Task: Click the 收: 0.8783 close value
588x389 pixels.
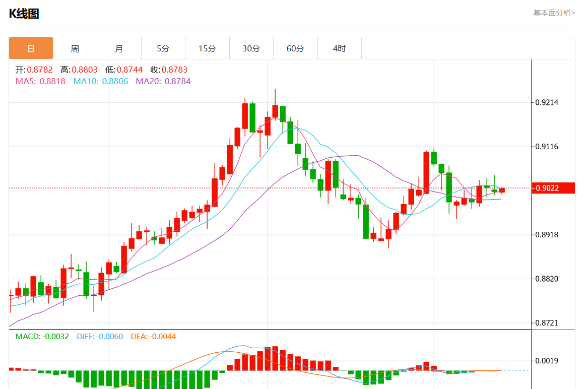Action: [x=169, y=70]
